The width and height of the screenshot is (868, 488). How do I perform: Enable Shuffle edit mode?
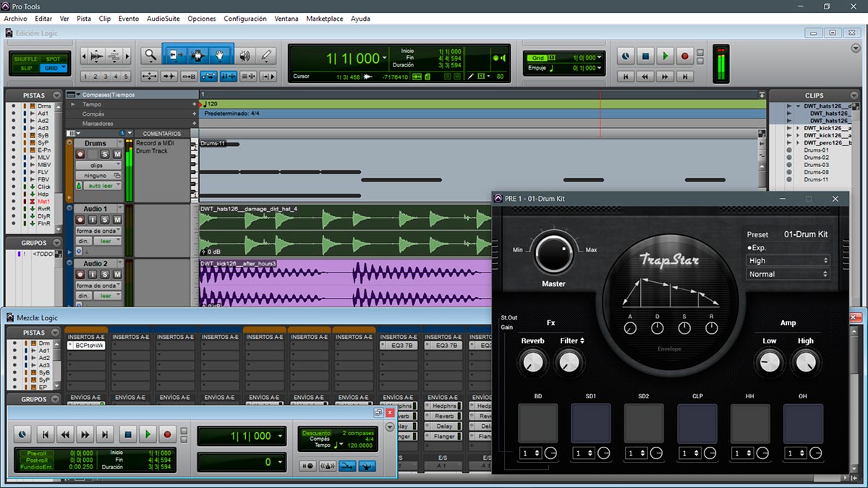pyautogui.click(x=25, y=59)
